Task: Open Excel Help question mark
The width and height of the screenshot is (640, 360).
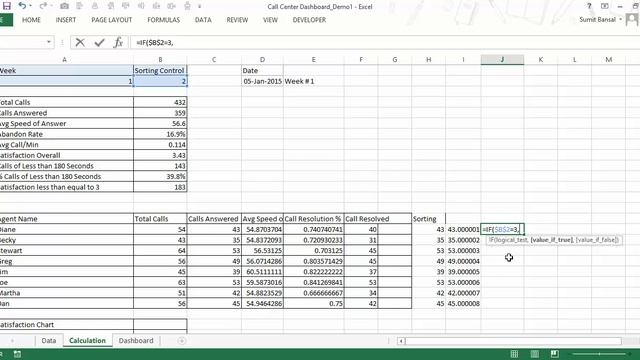Action: click(x=589, y=6)
